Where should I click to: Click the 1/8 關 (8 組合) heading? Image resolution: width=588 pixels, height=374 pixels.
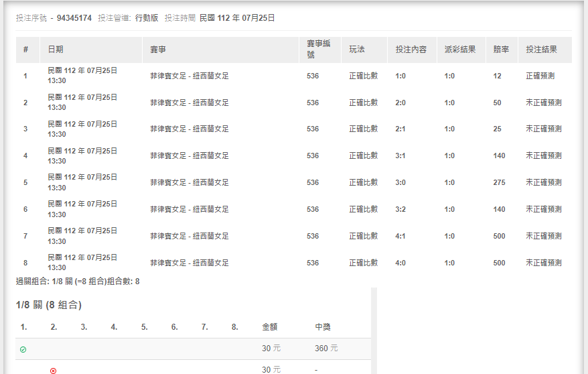49,305
